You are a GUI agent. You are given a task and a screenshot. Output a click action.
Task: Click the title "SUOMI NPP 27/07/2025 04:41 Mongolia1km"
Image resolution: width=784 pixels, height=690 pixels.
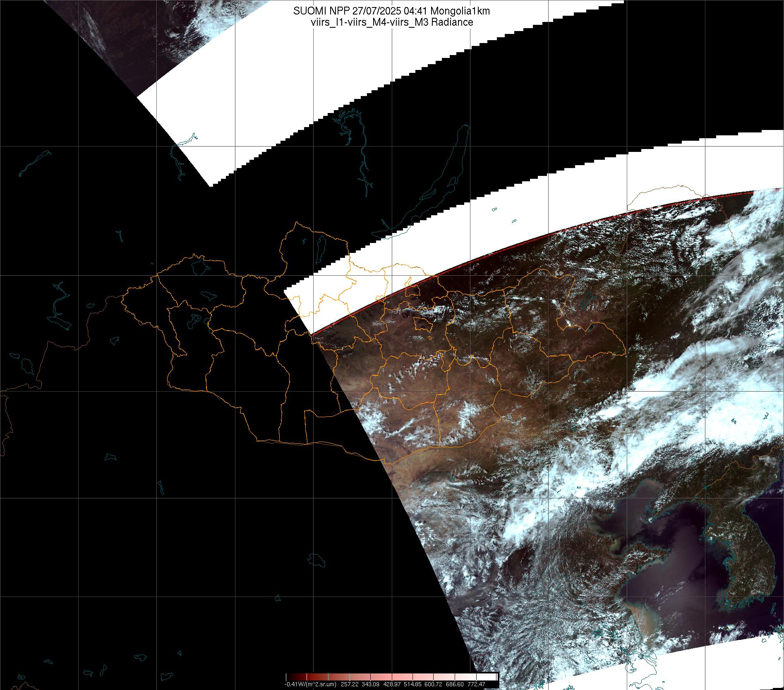391,11
